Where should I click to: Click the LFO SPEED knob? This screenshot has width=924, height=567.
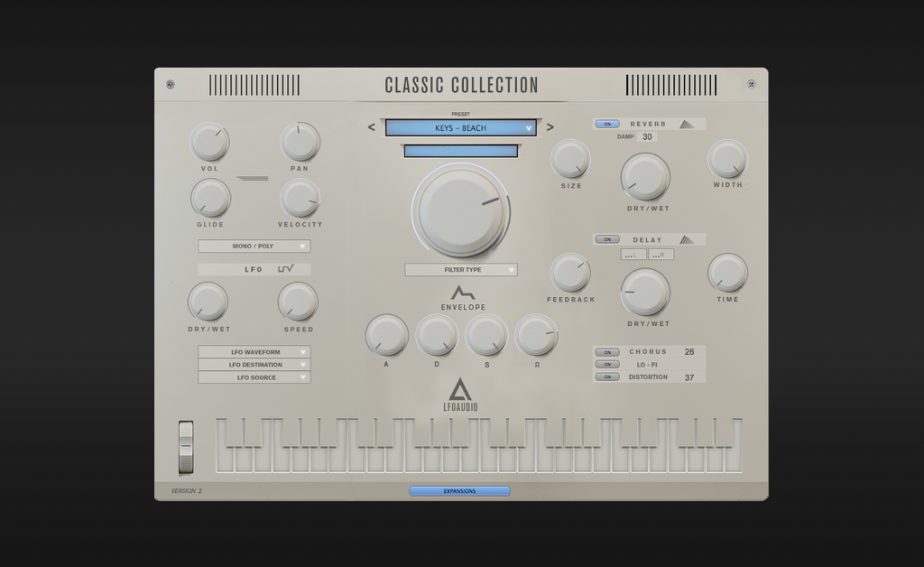298,302
